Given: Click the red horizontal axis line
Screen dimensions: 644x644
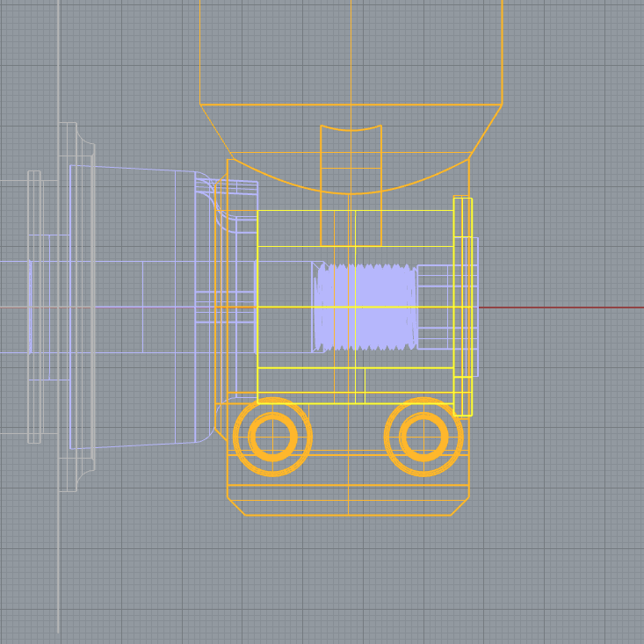Looking at the screenshot, I should pos(562,308).
